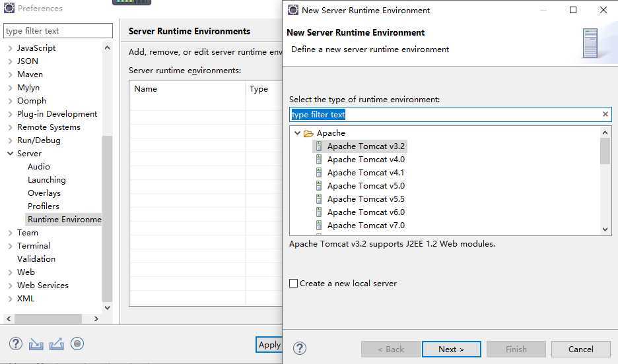Select the Terminal preference item
The height and width of the screenshot is (364, 618).
pos(34,245)
